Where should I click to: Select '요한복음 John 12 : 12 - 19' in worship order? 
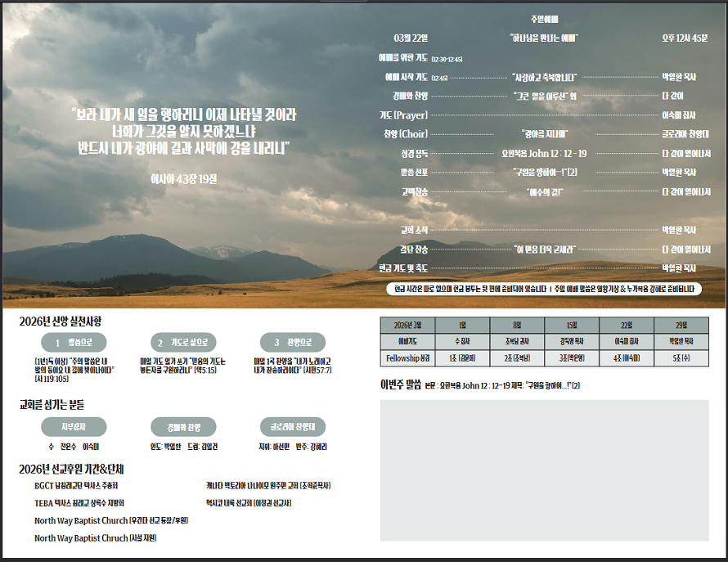pyautogui.click(x=544, y=153)
